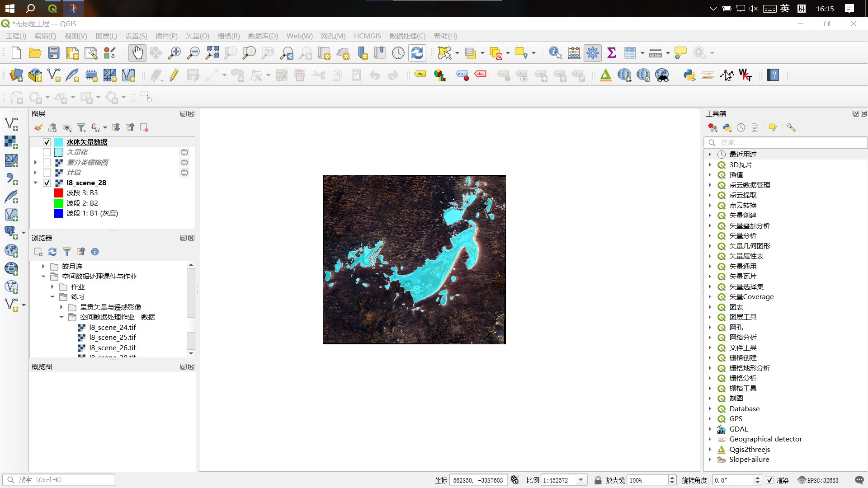
Task: Click the Temporal Controller clock icon
Action: tap(398, 53)
